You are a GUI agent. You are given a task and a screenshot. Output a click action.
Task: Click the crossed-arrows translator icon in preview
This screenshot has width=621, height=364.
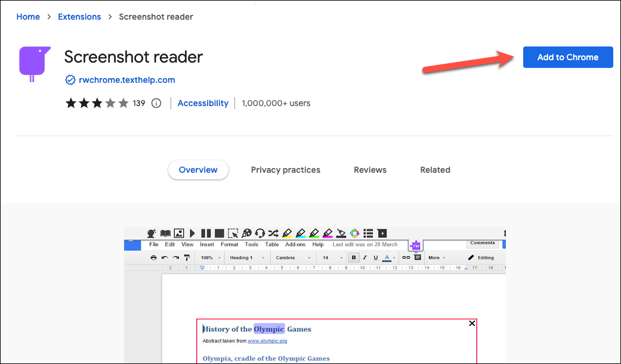[x=273, y=233]
